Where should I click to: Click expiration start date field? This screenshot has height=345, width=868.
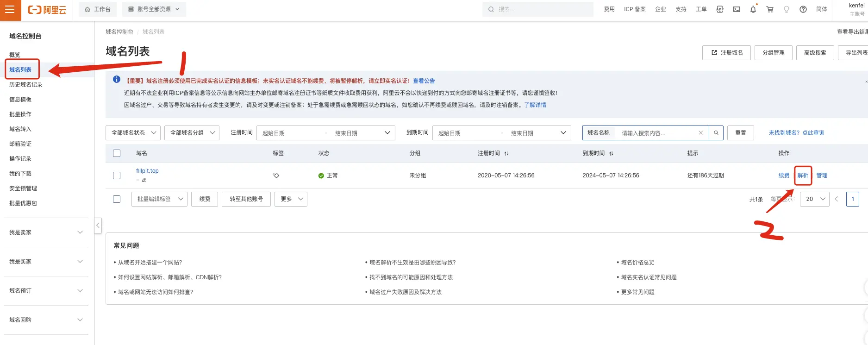click(x=465, y=133)
